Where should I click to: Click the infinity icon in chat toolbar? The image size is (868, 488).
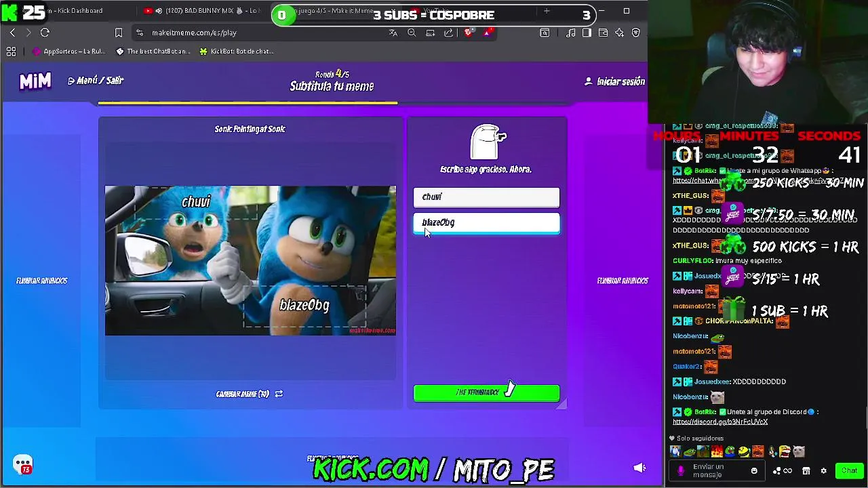coord(788,471)
